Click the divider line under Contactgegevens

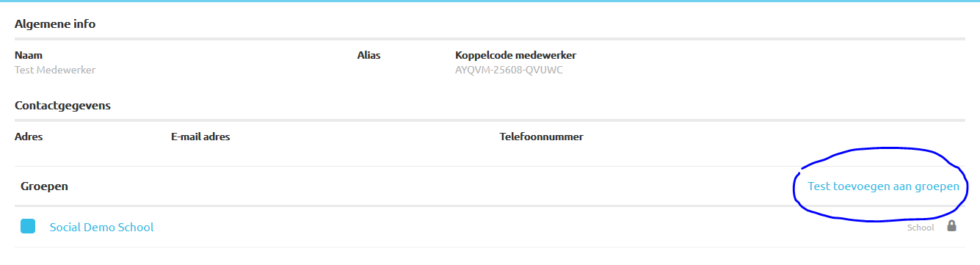pyautogui.click(x=490, y=120)
